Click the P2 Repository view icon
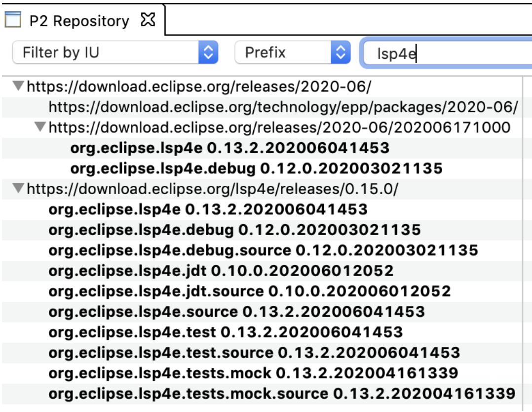 pyautogui.click(x=13, y=21)
